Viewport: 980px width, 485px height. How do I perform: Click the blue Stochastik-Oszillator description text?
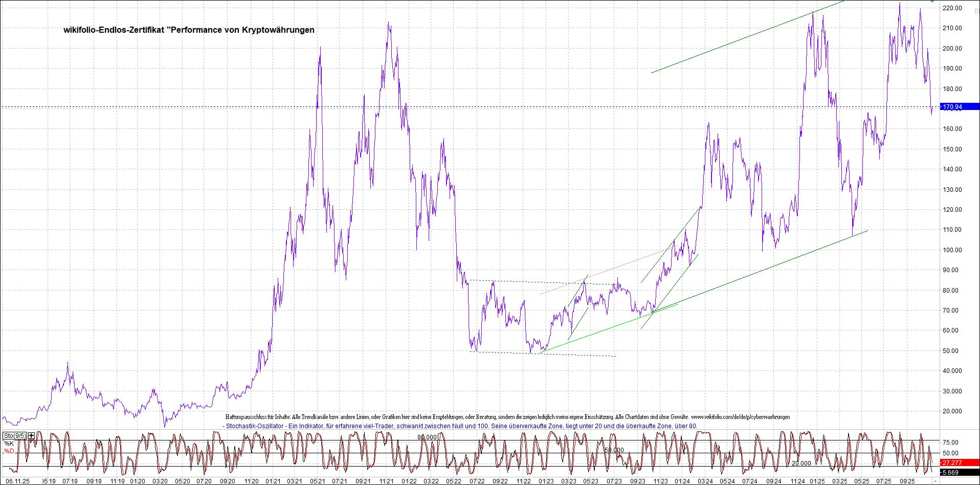(460, 426)
